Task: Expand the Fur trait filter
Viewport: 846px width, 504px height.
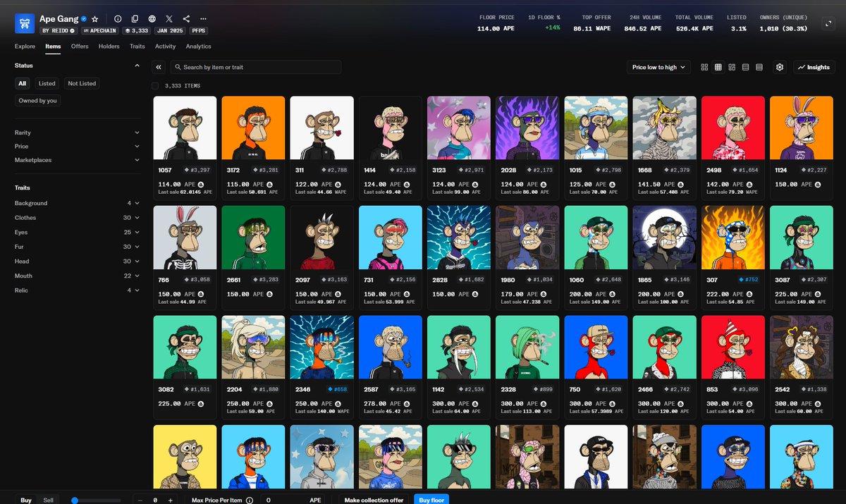Action: click(78, 247)
